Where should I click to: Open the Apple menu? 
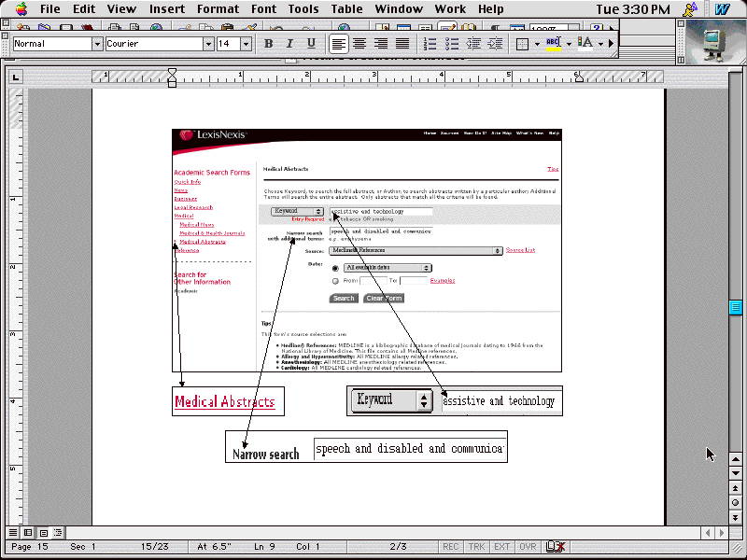click(21, 8)
